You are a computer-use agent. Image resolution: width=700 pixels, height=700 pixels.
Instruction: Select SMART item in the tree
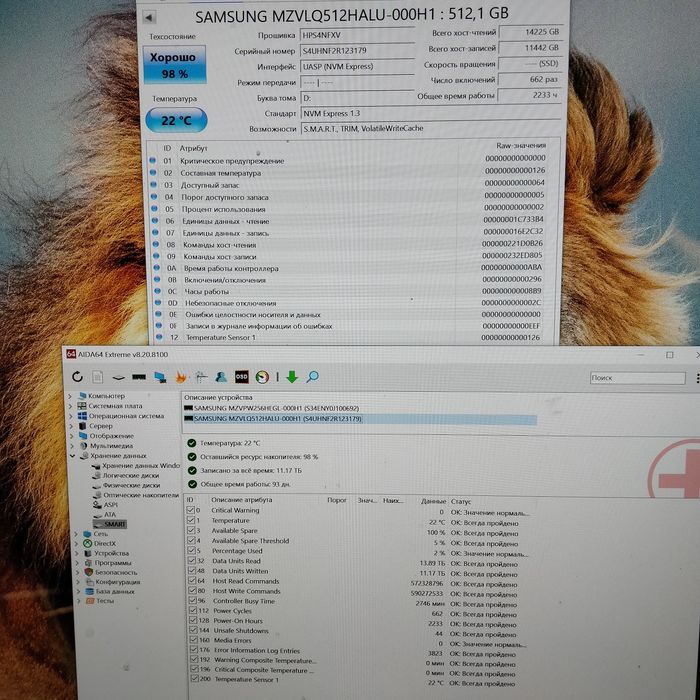tap(110, 524)
